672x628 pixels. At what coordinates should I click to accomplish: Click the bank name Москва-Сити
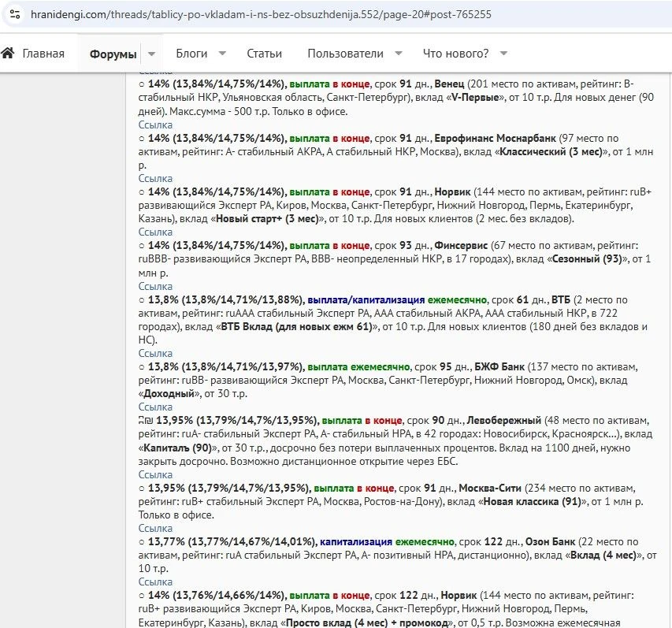click(490, 489)
